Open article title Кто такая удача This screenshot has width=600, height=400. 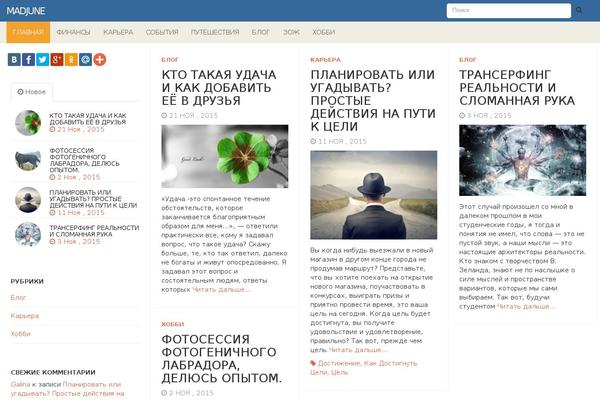pyautogui.click(x=218, y=88)
